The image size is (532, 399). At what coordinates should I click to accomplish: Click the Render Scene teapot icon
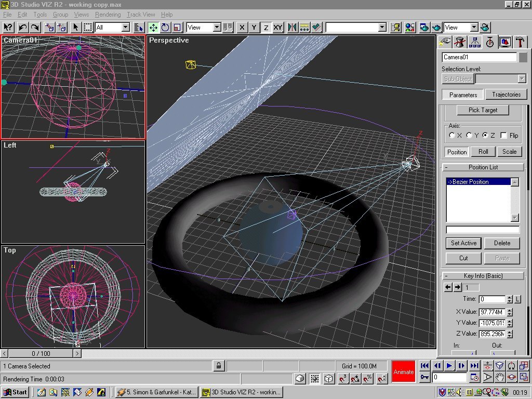[424, 27]
